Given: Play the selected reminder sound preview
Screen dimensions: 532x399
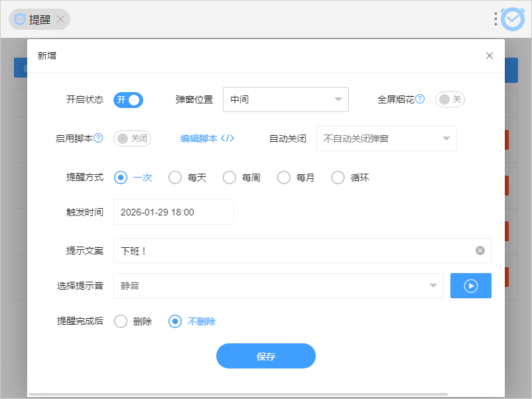Looking at the screenshot, I should [471, 286].
